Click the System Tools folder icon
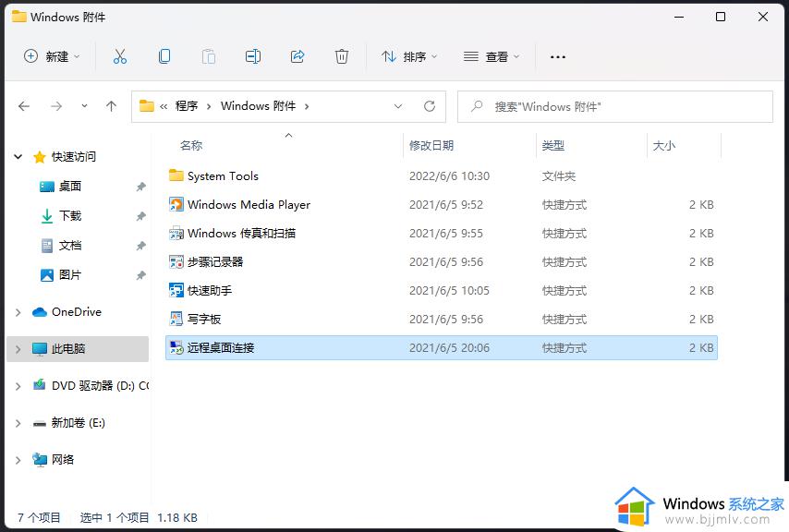The width and height of the screenshot is (789, 532). (x=176, y=175)
